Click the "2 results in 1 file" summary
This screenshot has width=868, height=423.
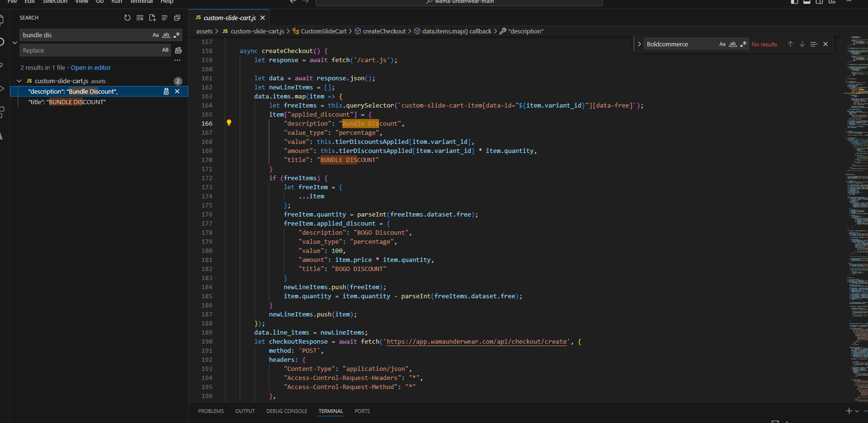coord(42,68)
